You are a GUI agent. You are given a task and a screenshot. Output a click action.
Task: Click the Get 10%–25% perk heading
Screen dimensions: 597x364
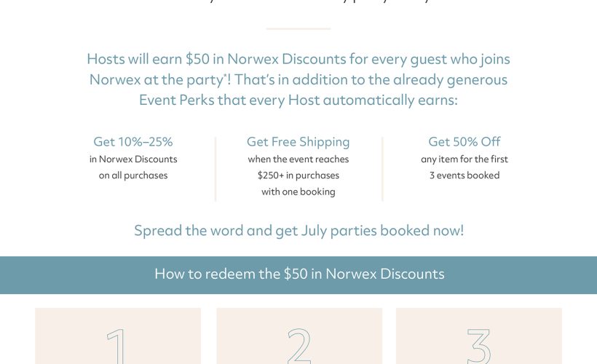133,142
